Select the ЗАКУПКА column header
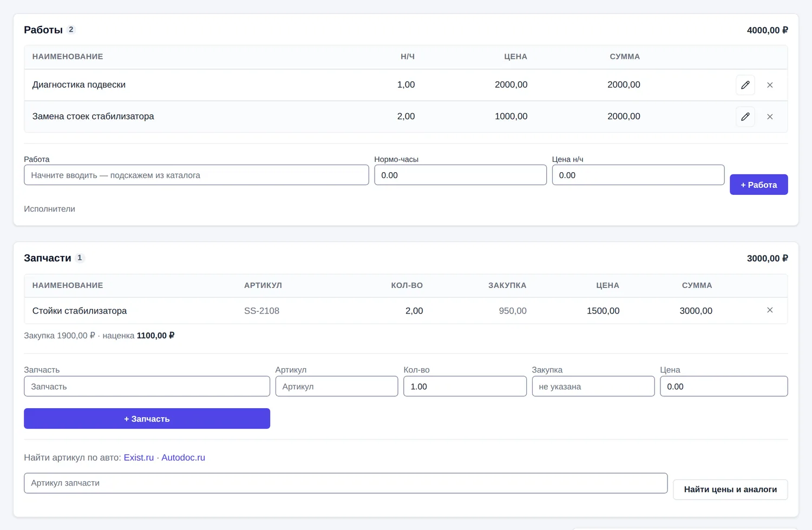Image resolution: width=812 pixels, height=530 pixels. (x=507, y=285)
